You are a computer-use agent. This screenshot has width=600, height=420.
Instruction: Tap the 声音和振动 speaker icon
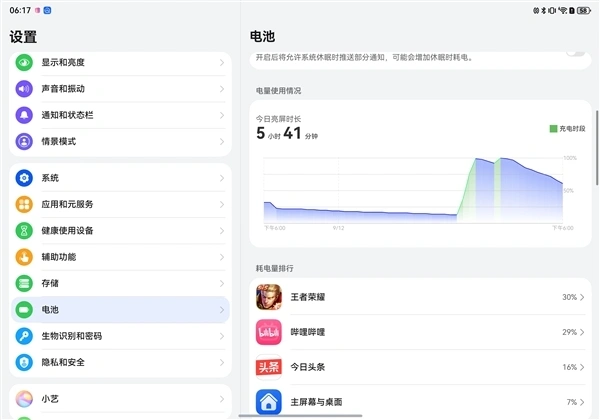(x=24, y=88)
